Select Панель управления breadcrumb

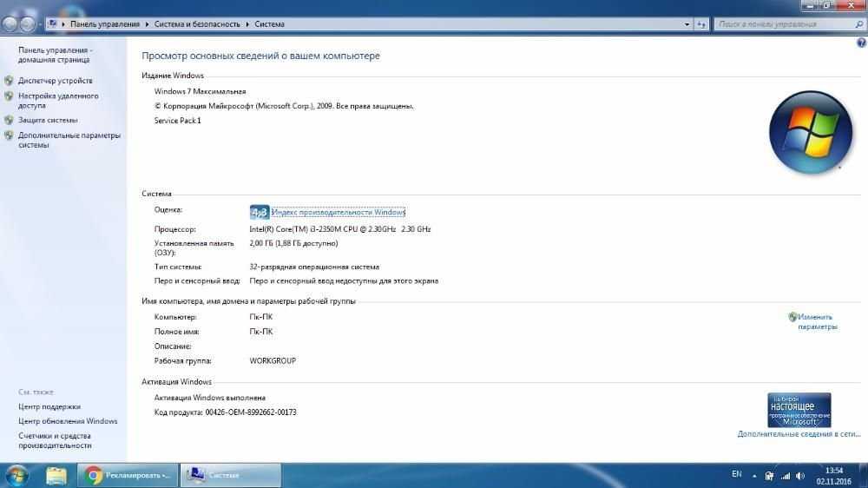[x=105, y=24]
